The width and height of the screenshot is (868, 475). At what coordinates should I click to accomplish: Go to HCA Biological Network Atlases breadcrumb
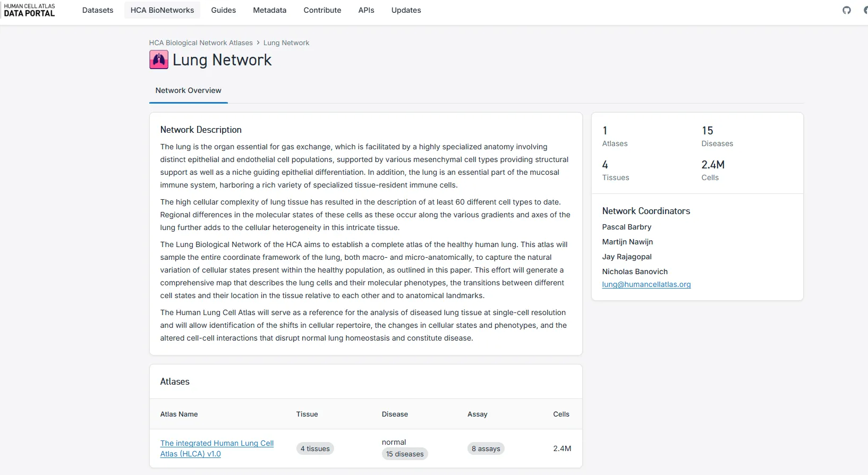click(x=201, y=43)
